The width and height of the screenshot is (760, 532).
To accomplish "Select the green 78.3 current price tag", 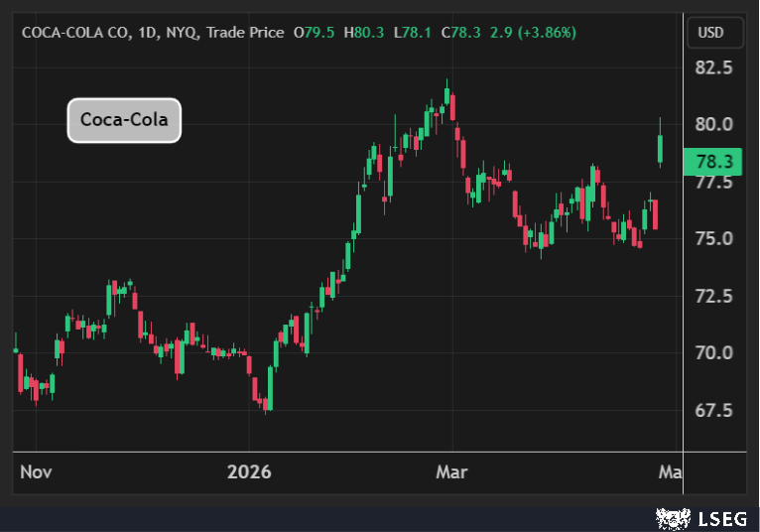I will pos(713,162).
